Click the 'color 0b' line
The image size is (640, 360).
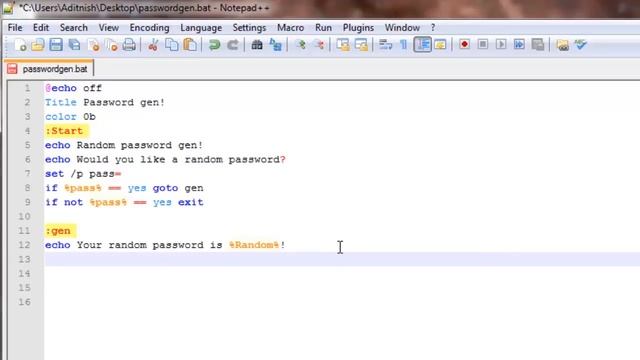coord(70,117)
